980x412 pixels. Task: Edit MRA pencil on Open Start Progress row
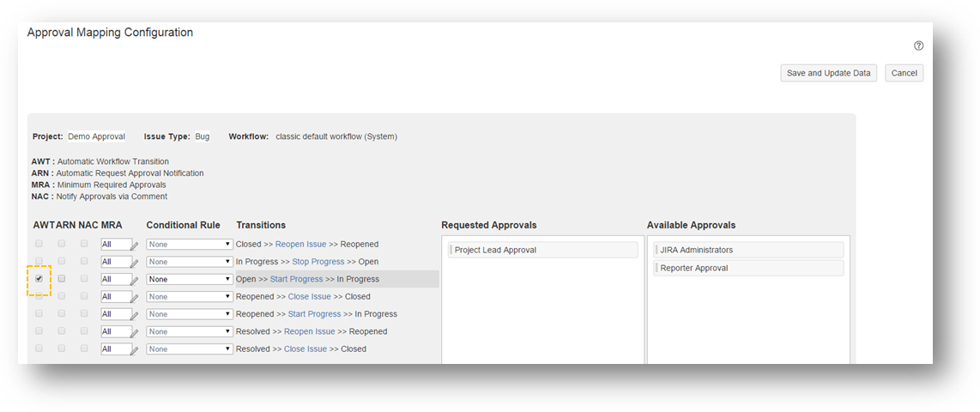[x=135, y=280]
